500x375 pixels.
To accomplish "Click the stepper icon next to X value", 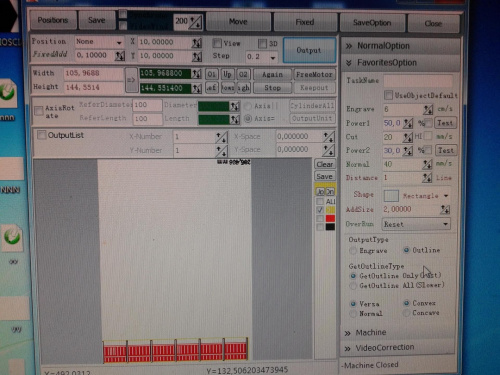I will tap(197, 43).
